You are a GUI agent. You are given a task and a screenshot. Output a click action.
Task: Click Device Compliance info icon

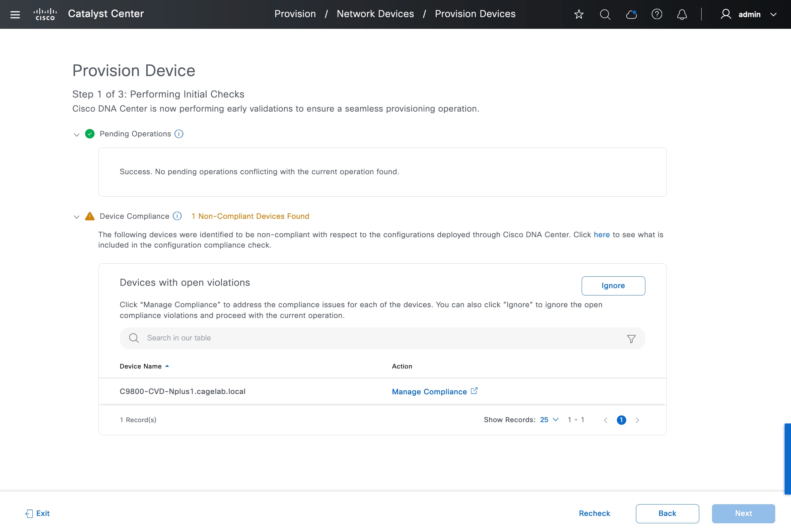click(177, 216)
